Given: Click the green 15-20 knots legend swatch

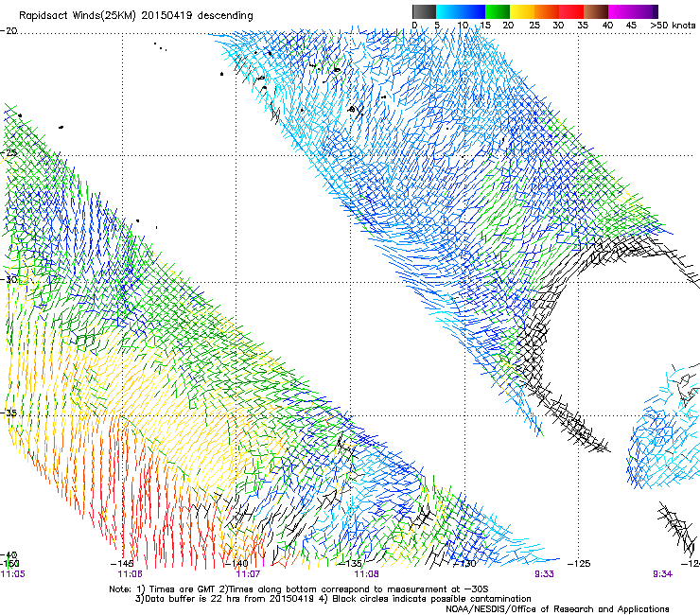Looking at the screenshot, I should pos(498,11).
